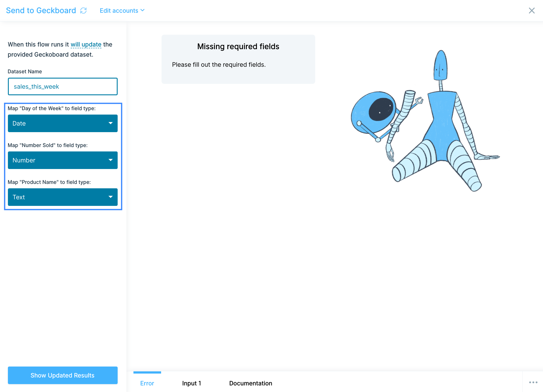Image resolution: width=543 pixels, height=392 pixels.
Task: Click the 'Dataset Name' label
Action: click(x=25, y=71)
